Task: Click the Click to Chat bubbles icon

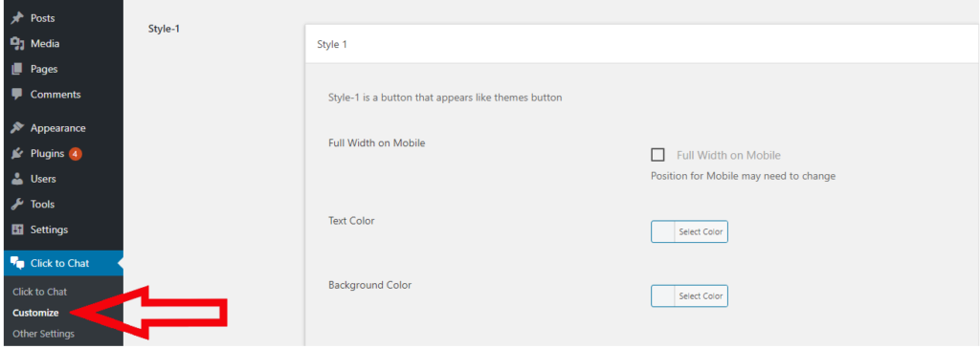Action: (17, 263)
